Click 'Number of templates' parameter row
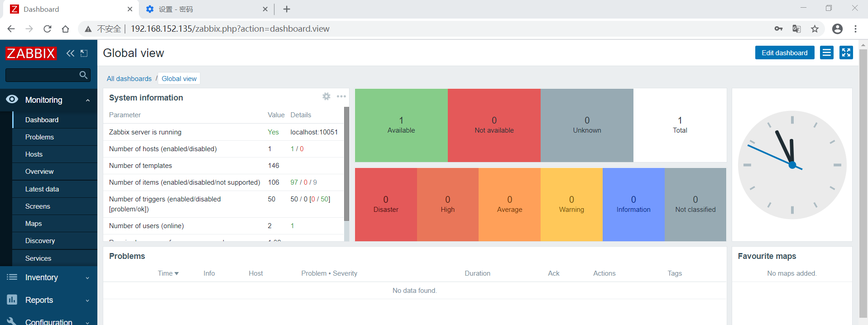Image resolution: width=868 pixels, height=325 pixels. [x=224, y=166]
